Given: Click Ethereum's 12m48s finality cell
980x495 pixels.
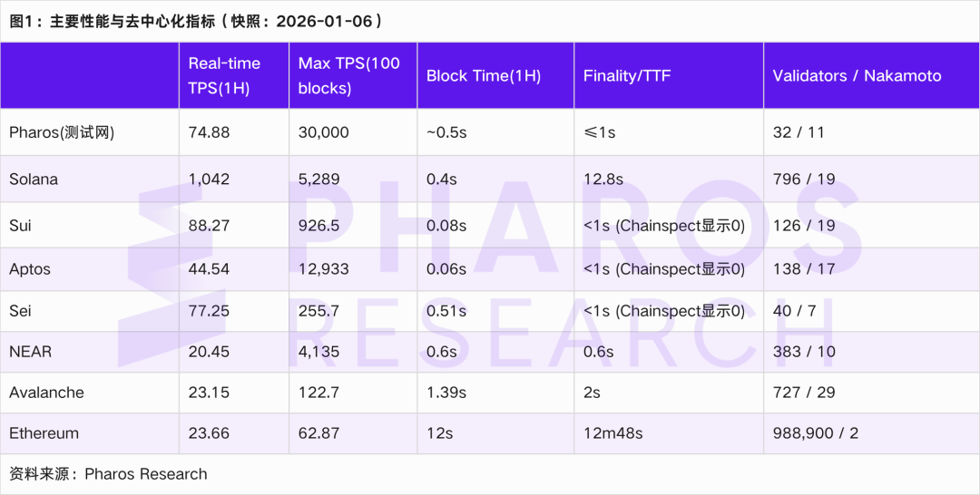Looking at the screenshot, I should [x=612, y=433].
